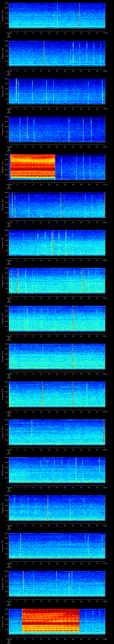Screen dimensions: 114x644
Task: Click the 9:28:00 start time label
Action: pyautogui.click(x=9, y=487)
